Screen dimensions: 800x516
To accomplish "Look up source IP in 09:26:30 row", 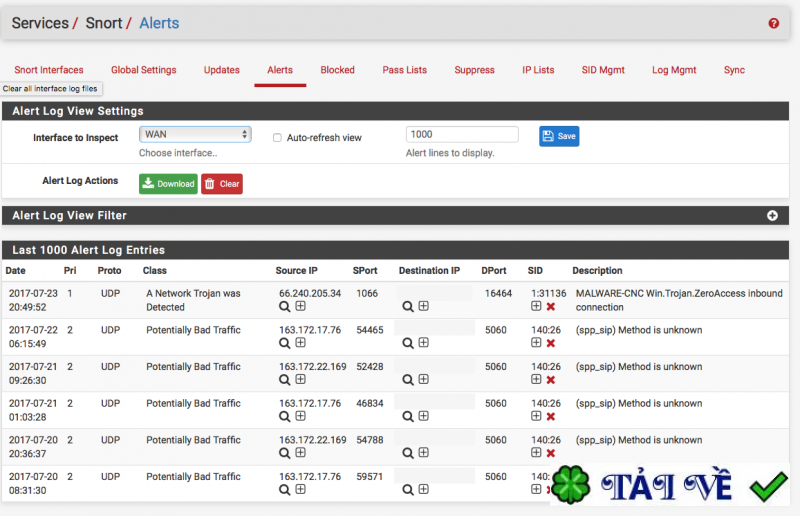I will 285,380.
